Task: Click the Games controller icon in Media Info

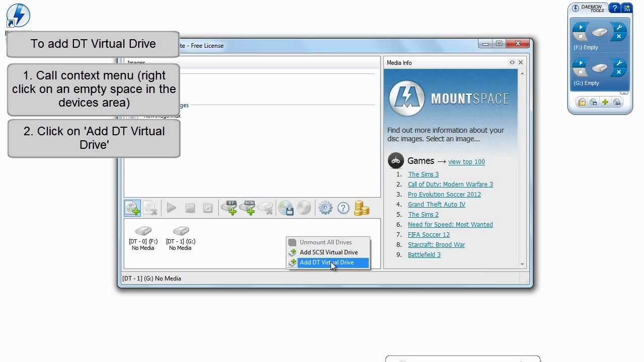Action: (x=396, y=160)
